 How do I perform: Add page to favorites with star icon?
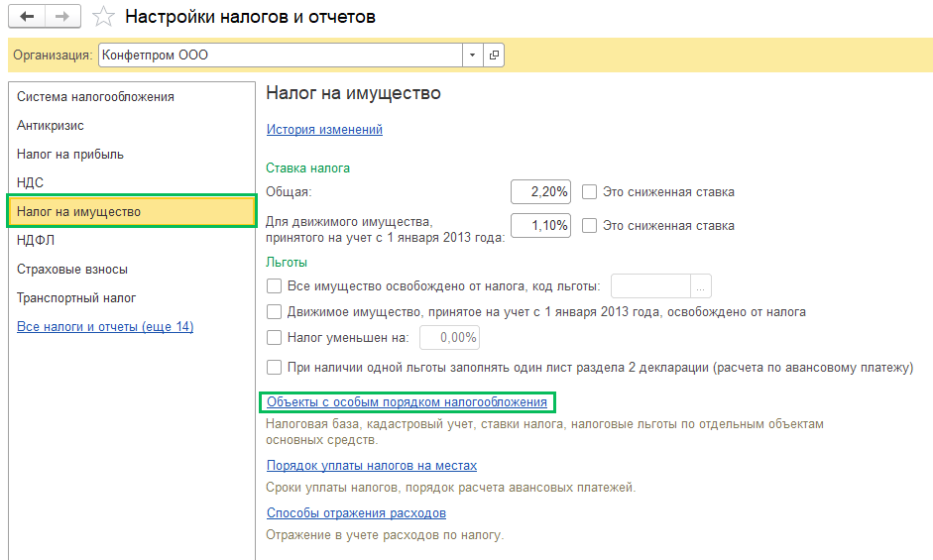pyautogui.click(x=103, y=17)
